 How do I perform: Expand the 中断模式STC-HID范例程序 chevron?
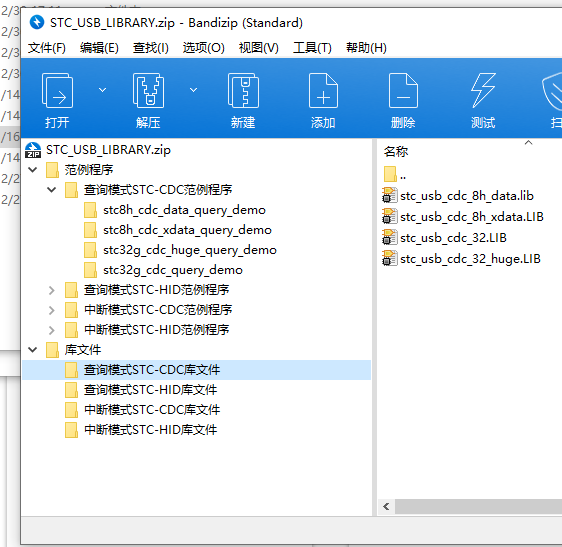point(52,330)
